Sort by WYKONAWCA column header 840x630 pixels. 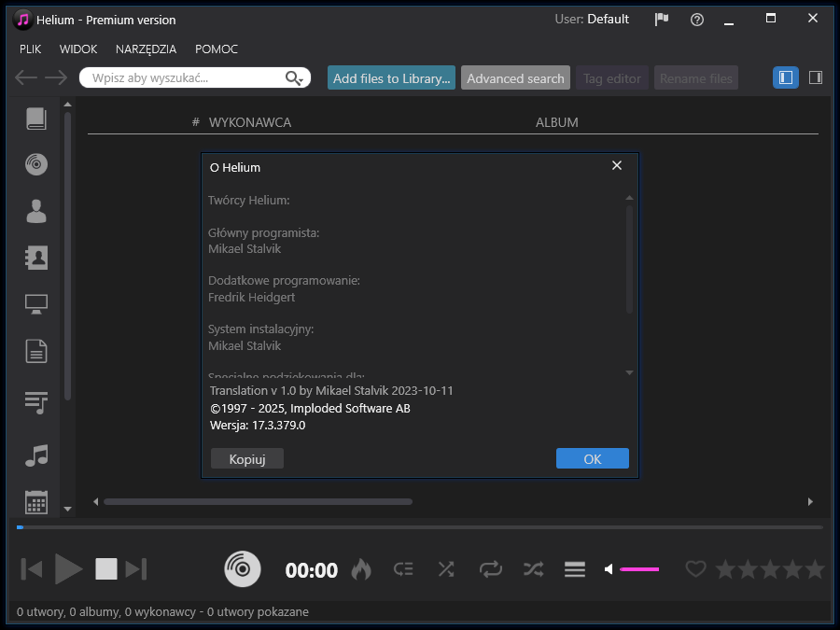(x=250, y=122)
